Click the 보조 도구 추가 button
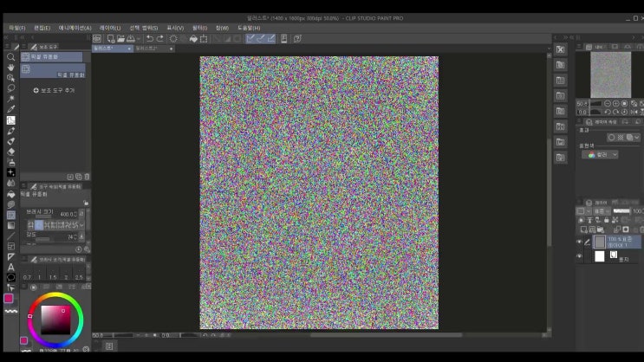 [54, 90]
